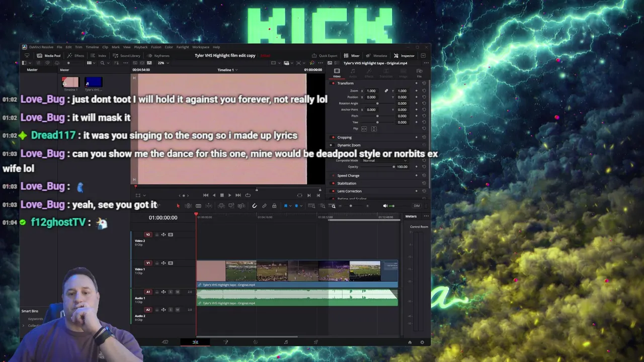This screenshot has width=644, height=362.
Task: Open project settings gear icon
Action: pyautogui.click(x=422, y=342)
